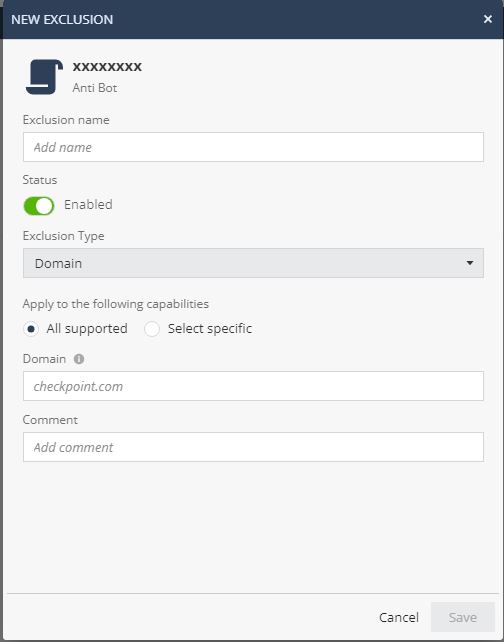
Task: Click the Save button
Action: (x=463, y=617)
